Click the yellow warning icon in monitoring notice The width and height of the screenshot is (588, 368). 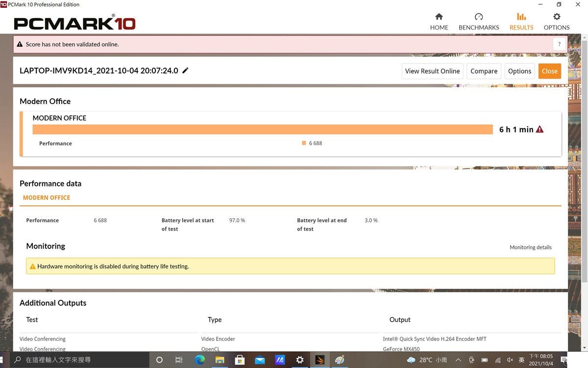coord(33,266)
